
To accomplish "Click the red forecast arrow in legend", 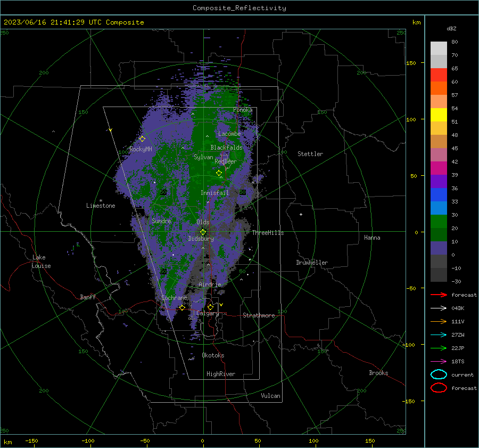I will [439, 295].
